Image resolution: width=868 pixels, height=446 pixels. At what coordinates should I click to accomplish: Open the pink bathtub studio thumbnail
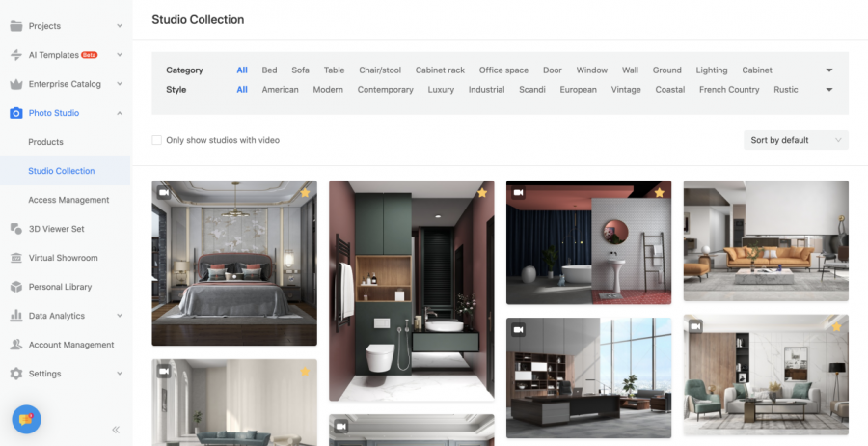(589, 242)
